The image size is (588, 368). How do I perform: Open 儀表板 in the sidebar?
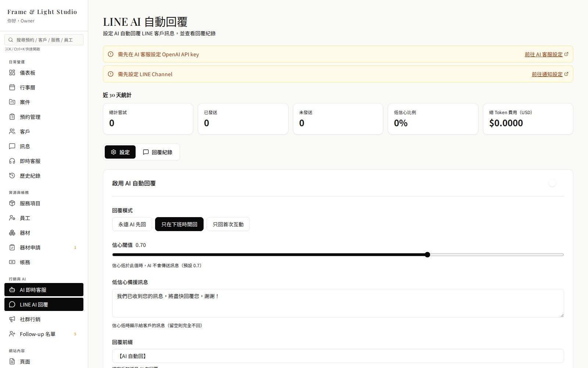(44, 72)
